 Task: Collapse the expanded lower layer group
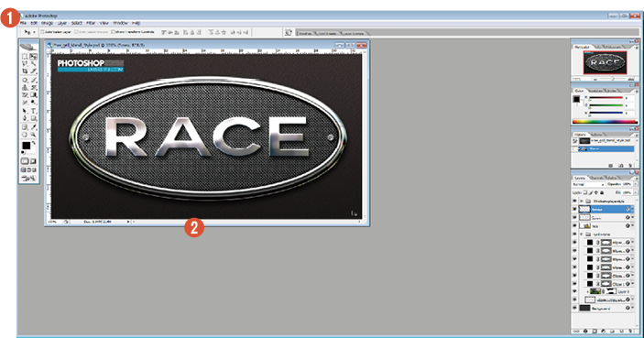(x=582, y=234)
